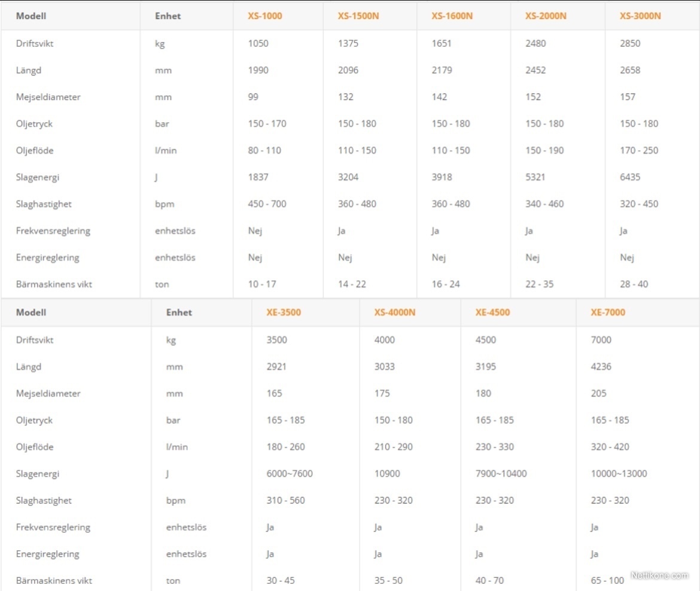Open the XE-4500 model link
The image size is (700, 591).
tap(492, 312)
